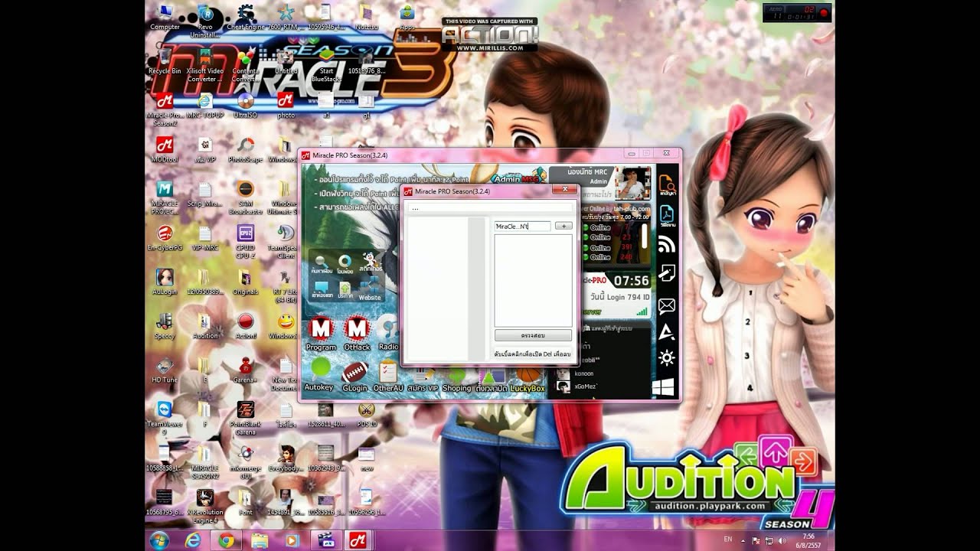
Task: Click the document search icon in sidebar
Action: [667, 184]
